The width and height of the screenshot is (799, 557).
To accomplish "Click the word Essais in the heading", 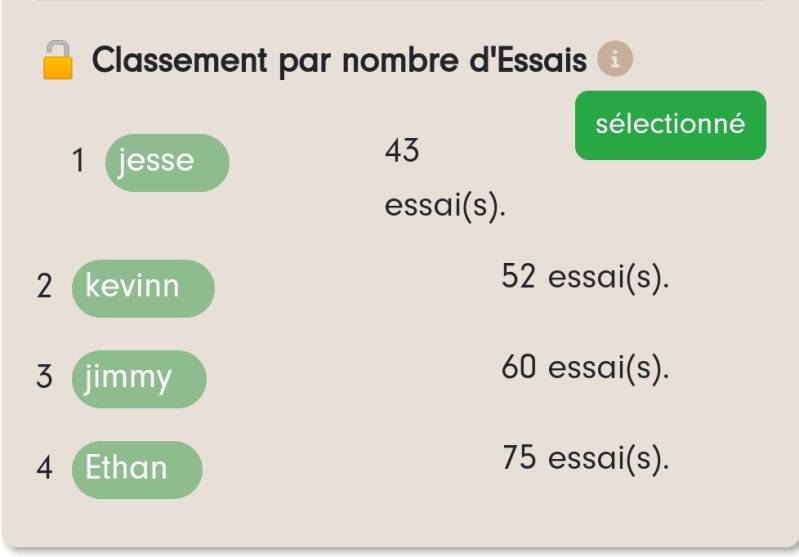I will pos(540,61).
